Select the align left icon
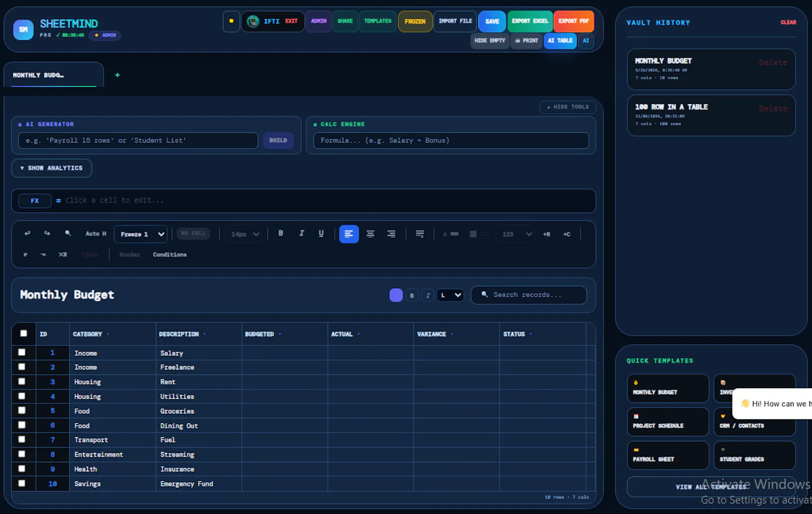Image resolution: width=812 pixels, height=514 pixels. tap(349, 234)
